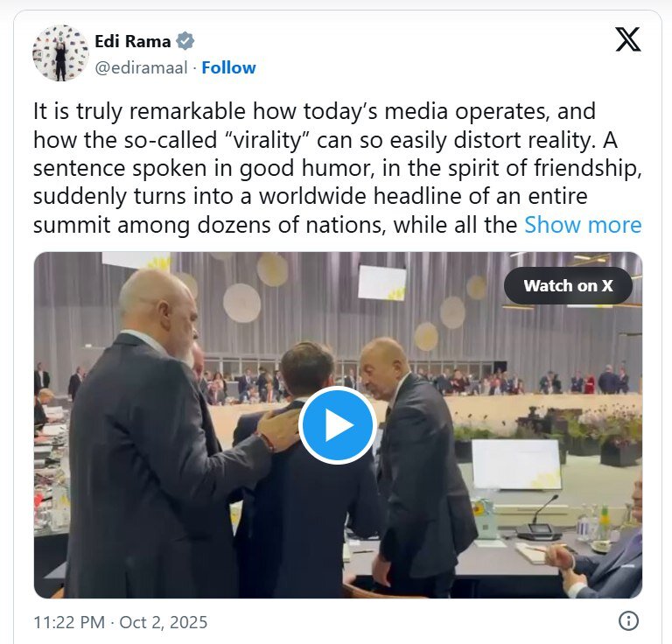Play the embedded video
672x644 pixels.
[x=338, y=425]
